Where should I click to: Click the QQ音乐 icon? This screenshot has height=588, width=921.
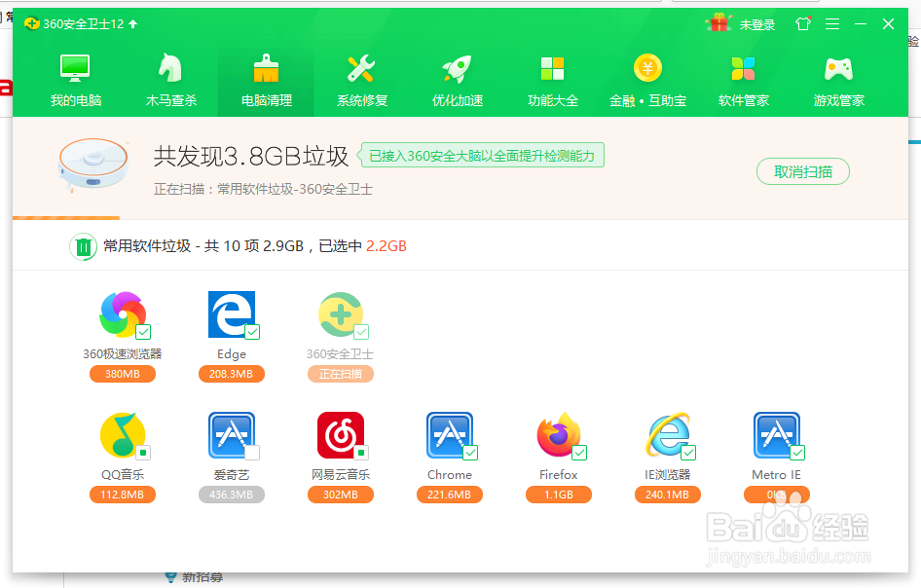[x=122, y=435]
